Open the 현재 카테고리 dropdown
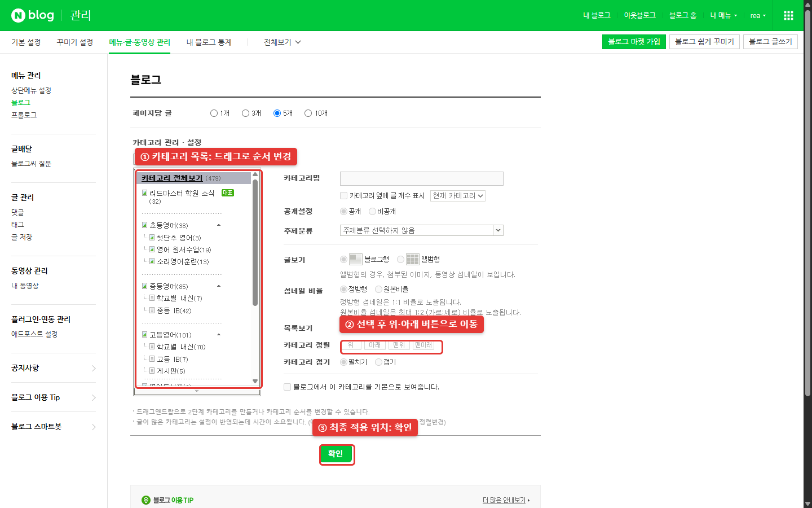The height and width of the screenshot is (508, 812). [458, 196]
